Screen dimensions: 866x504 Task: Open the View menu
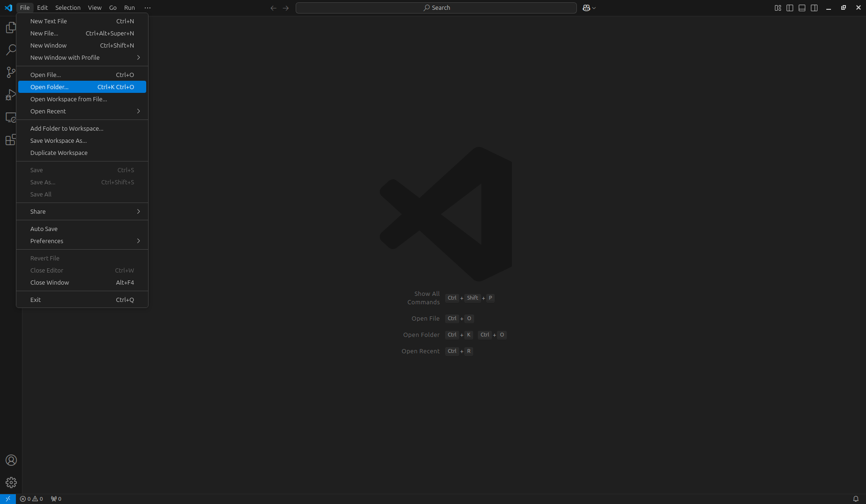pyautogui.click(x=95, y=8)
